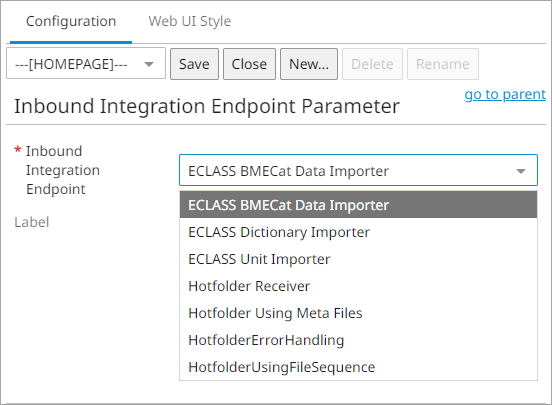Switch to the Web UI Style tab
Screen dimensions: 552x405
tap(189, 21)
